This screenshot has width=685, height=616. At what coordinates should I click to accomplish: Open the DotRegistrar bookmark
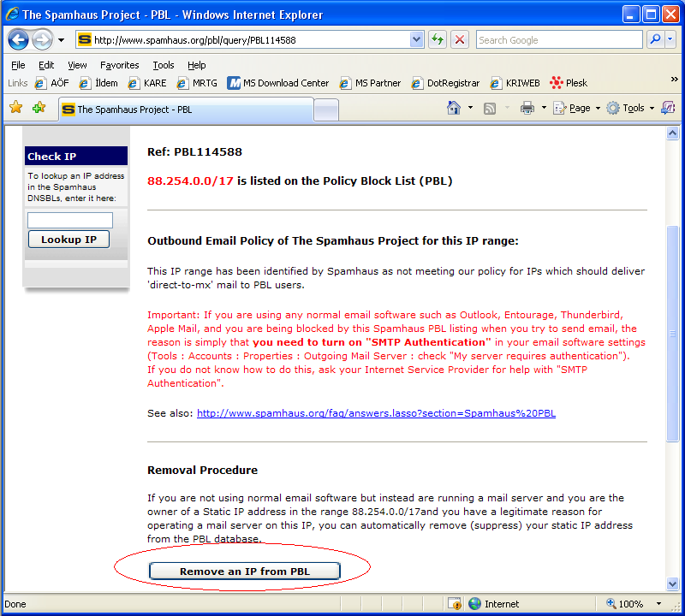pyautogui.click(x=445, y=83)
